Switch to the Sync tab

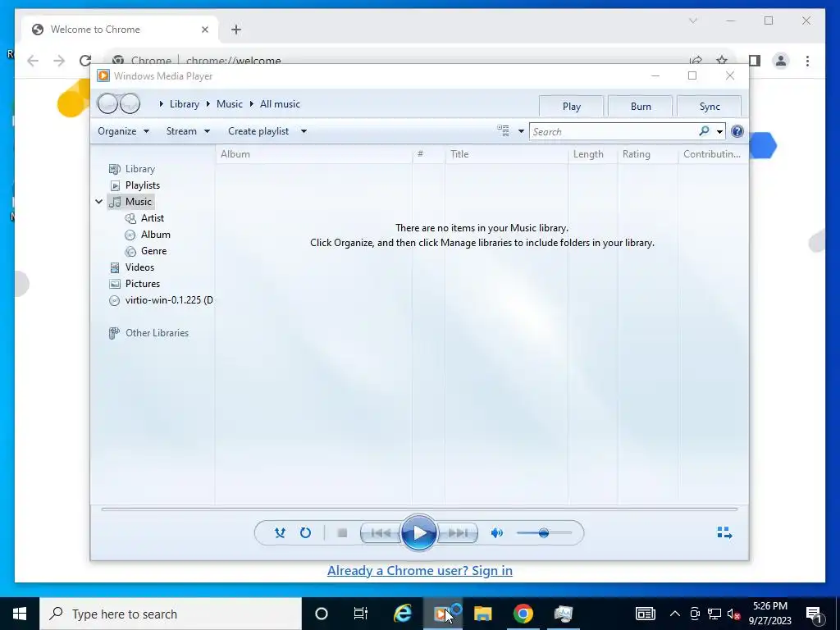coord(710,106)
